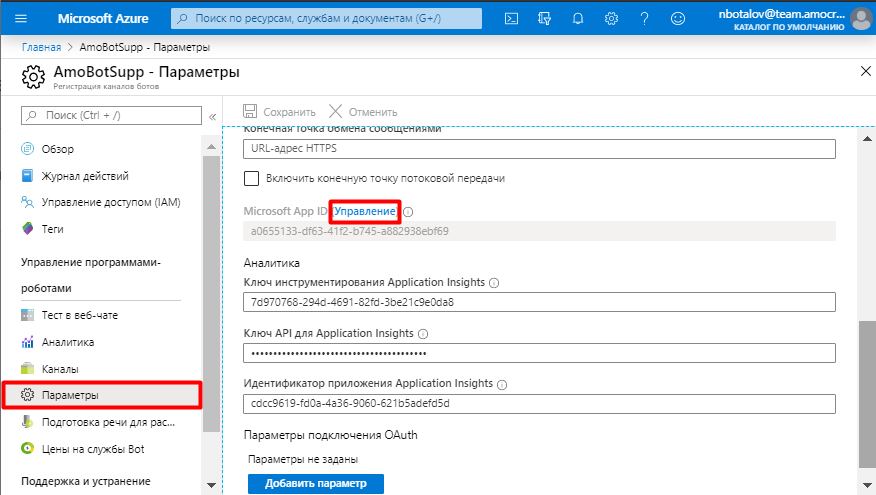Close the Параметры blade
Screen dimensions: 876x495
pos(865,71)
